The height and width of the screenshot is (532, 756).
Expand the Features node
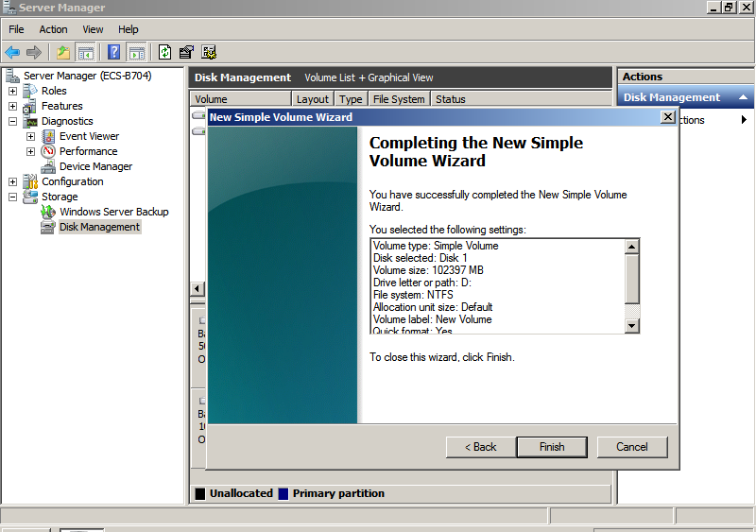pyautogui.click(x=13, y=106)
